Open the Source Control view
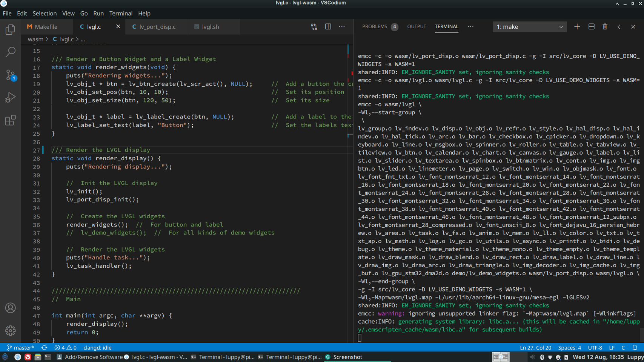The image size is (644, 362). (10, 75)
